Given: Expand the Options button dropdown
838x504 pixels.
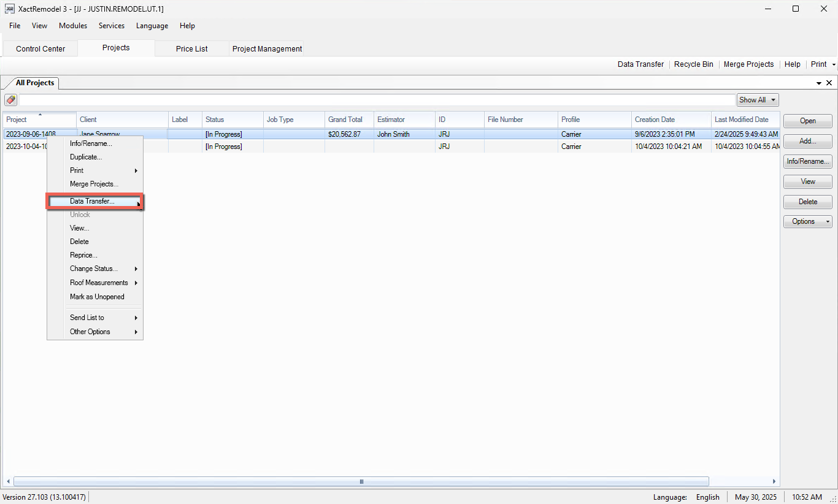Looking at the screenshot, I should [828, 221].
